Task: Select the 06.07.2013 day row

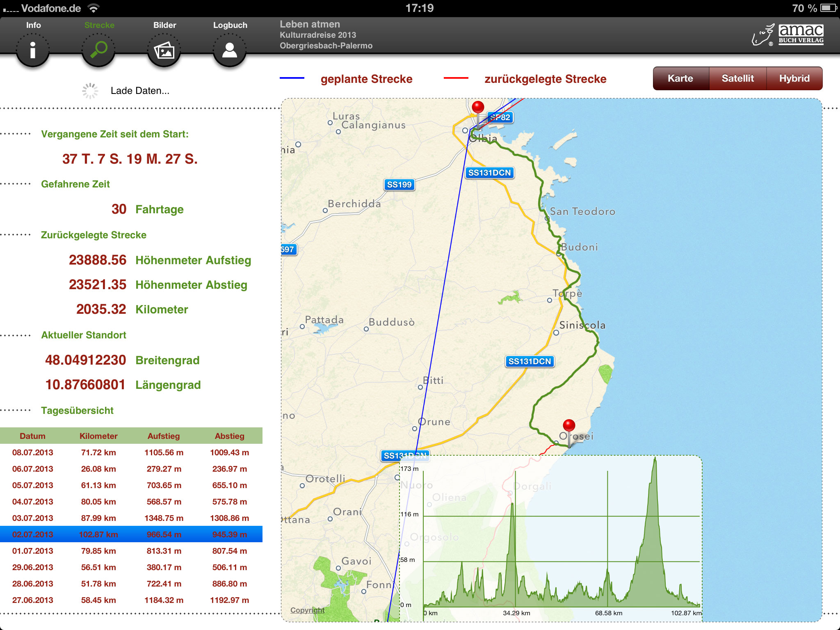Action: coord(131,469)
